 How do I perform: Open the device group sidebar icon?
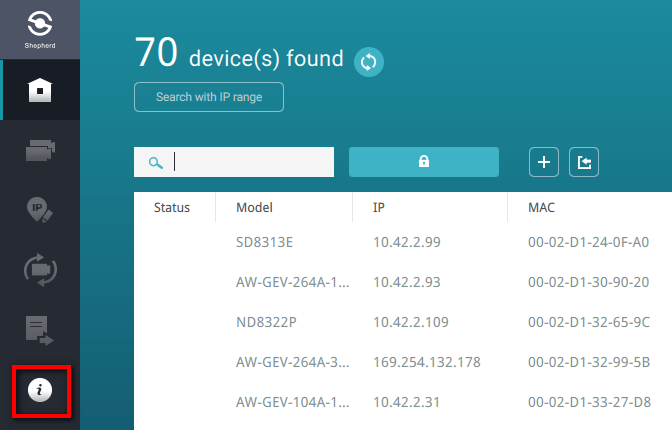(40, 150)
